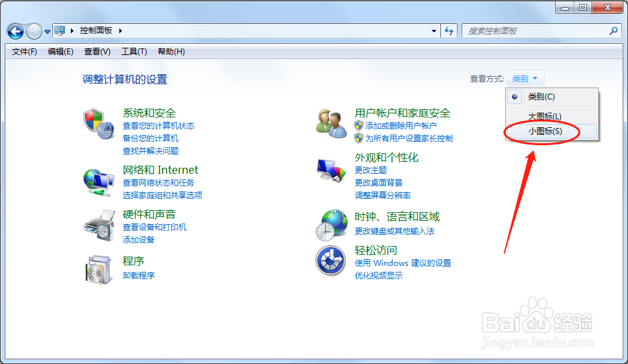
Task: Open 查看您的计算机状态 link
Action: [158, 126]
